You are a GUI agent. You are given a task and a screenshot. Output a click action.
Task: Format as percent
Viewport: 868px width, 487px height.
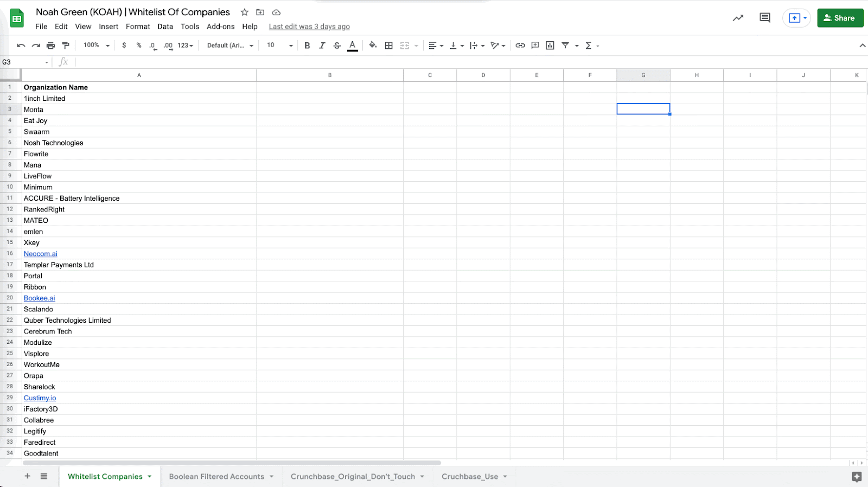(x=139, y=46)
